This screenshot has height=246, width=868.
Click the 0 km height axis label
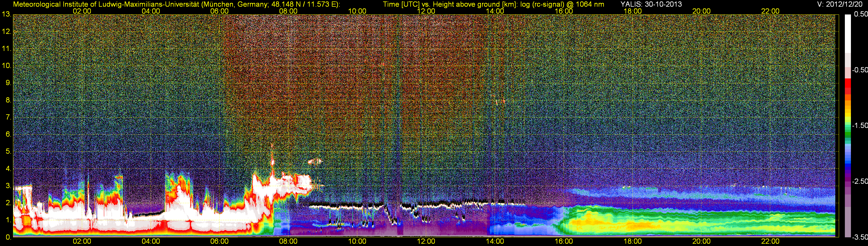point(8,237)
